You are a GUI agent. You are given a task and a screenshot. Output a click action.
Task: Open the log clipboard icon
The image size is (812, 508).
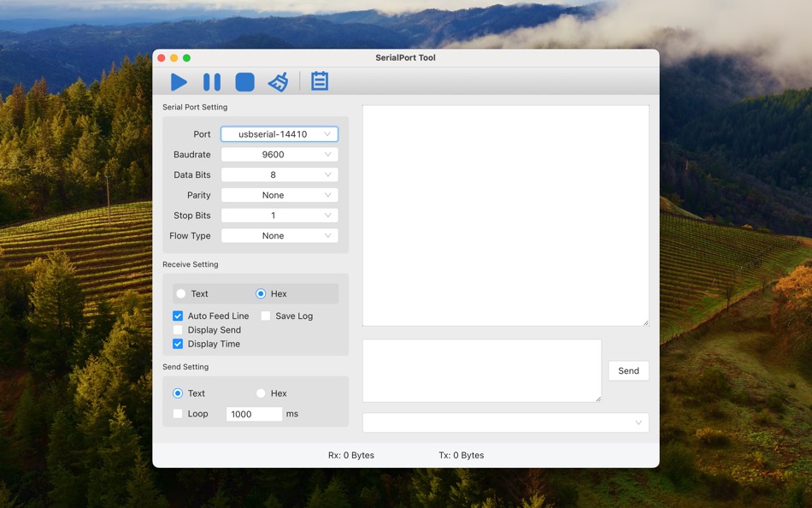click(x=319, y=81)
